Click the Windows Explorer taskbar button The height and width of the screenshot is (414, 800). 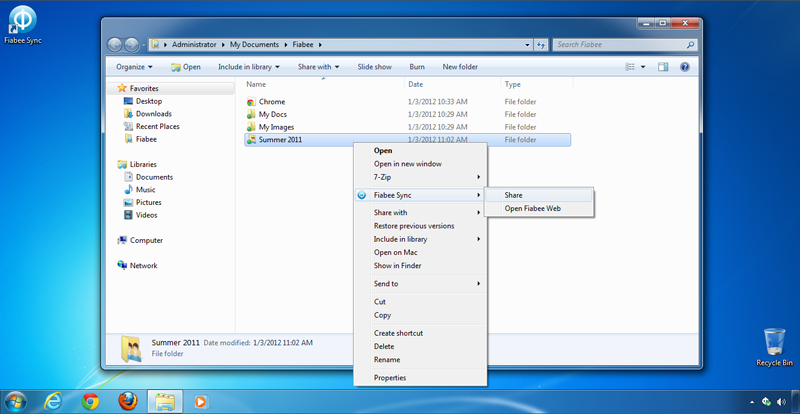tap(165, 402)
